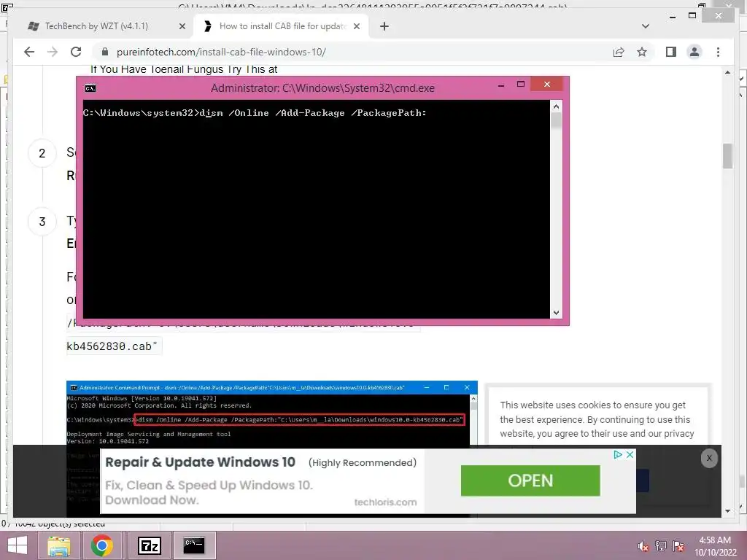Click cmd window scroll down arrow

[556, 313]
